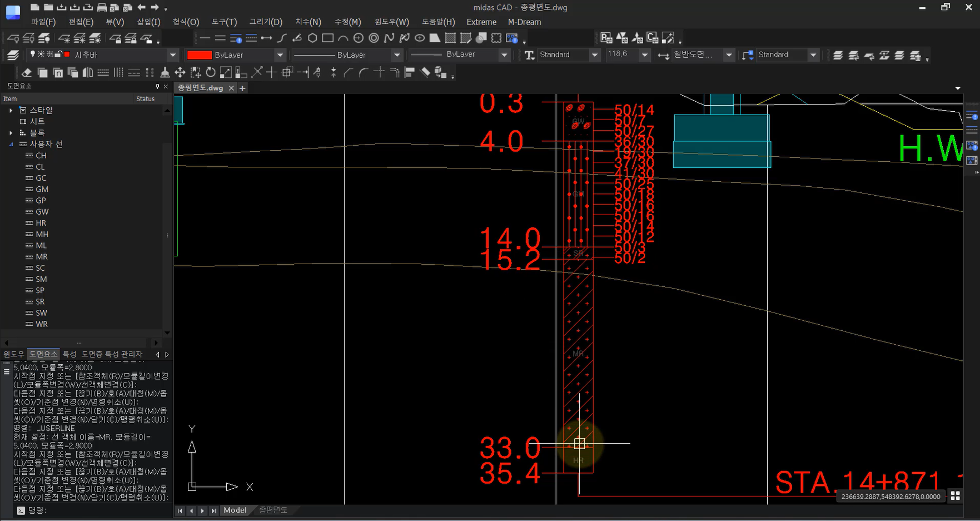Close the 종평면도.dwg document tab

coord(231,88)
